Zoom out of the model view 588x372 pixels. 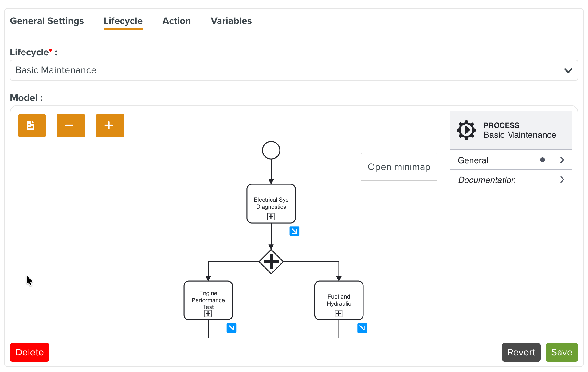tap(71, 125)
